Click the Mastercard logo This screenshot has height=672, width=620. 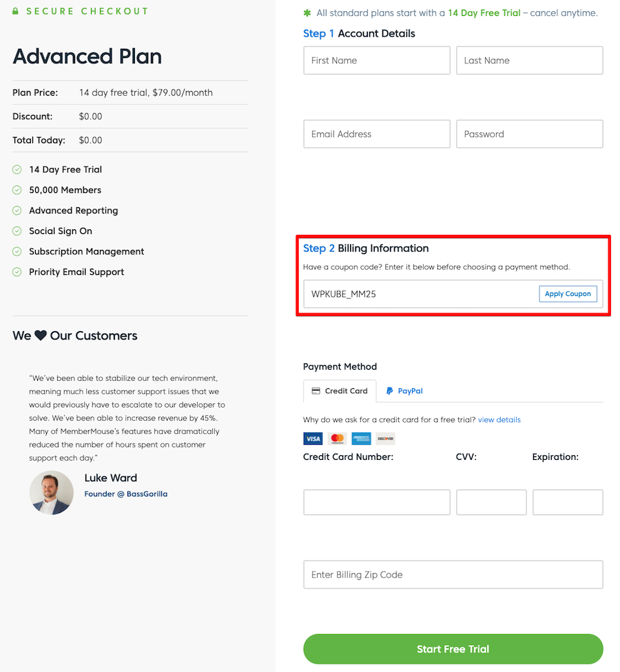pos(338,439)
